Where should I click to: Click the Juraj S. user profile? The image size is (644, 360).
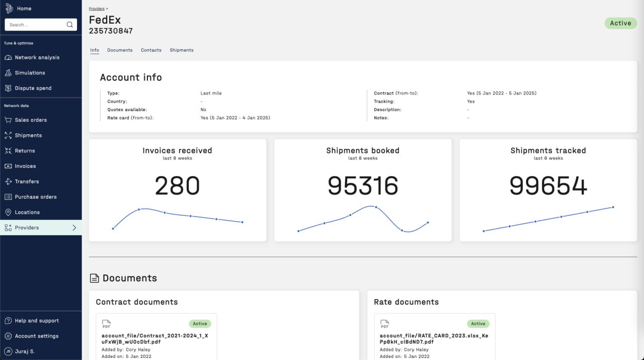[25, 351]
